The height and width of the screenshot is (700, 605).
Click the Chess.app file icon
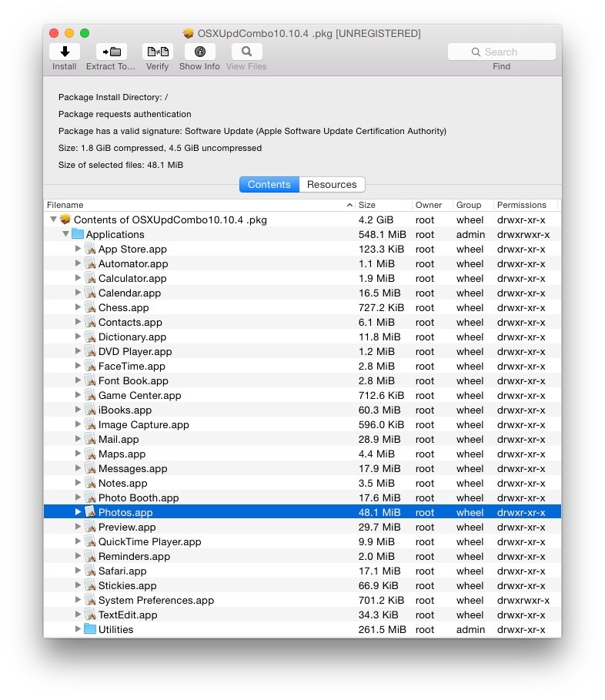[90, 307]
